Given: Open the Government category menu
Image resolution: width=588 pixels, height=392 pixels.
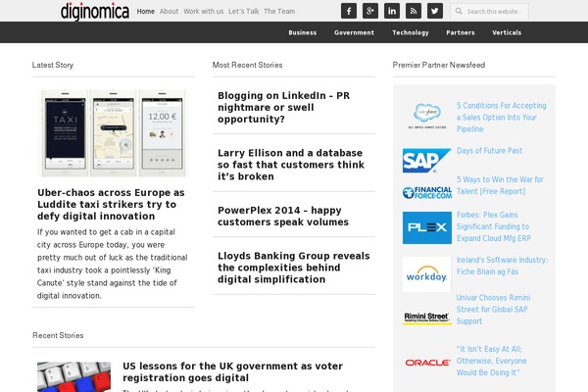Looking at the screenshot, I should [x=354, y=32].
